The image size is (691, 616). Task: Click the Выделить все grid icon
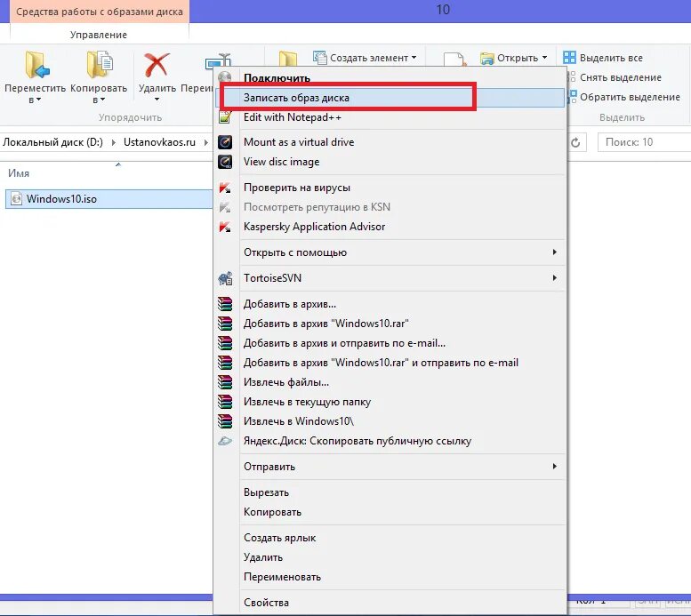click(x=569, y=57)
